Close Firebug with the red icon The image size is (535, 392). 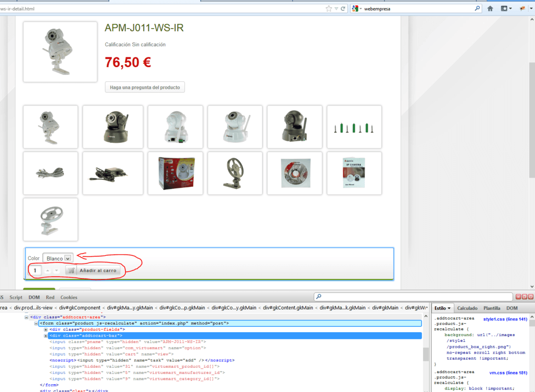(531, 297)
